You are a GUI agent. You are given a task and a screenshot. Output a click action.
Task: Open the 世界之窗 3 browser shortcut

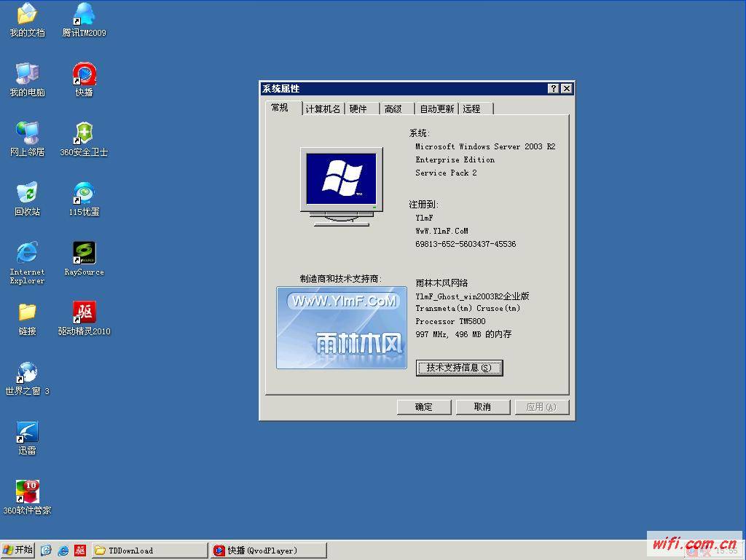(x=27, y=379)
